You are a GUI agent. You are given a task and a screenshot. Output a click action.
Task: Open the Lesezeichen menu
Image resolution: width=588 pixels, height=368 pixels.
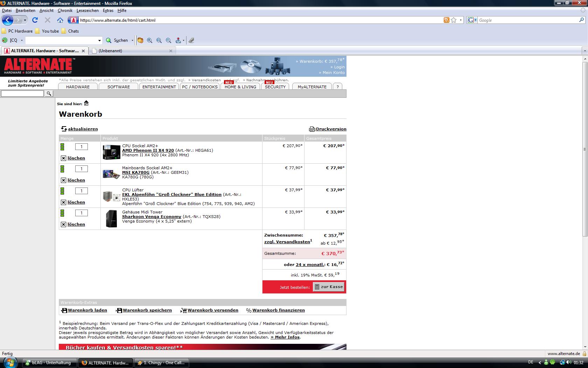(x=87, y=11)
